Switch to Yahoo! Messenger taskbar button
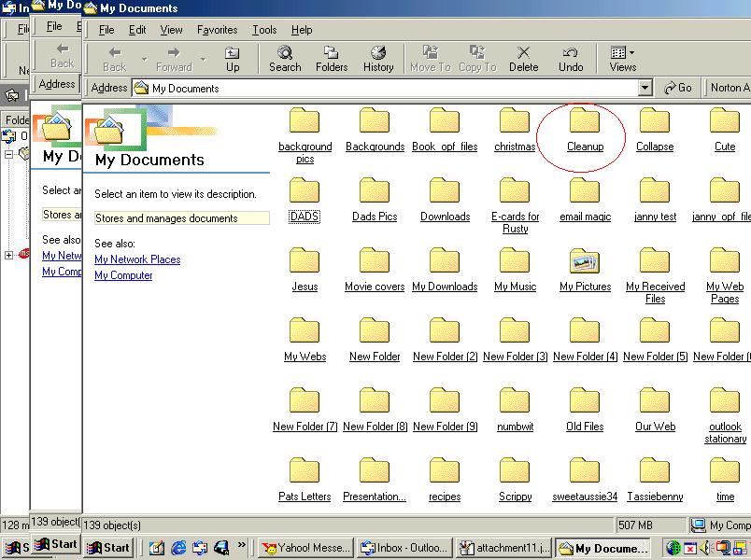Image resolution: width=751 pixels, height=560 pixels. point(305,548)
